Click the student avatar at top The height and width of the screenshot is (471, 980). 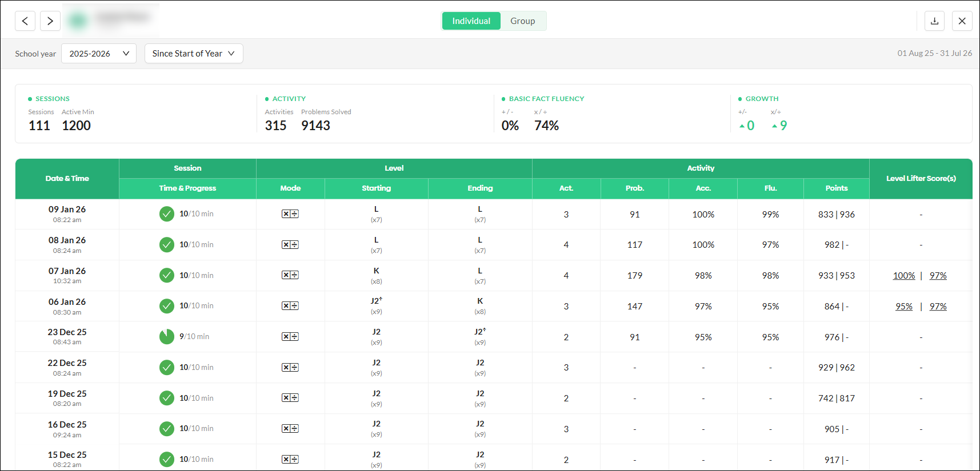pyautogui.click(x=78, y=21)
